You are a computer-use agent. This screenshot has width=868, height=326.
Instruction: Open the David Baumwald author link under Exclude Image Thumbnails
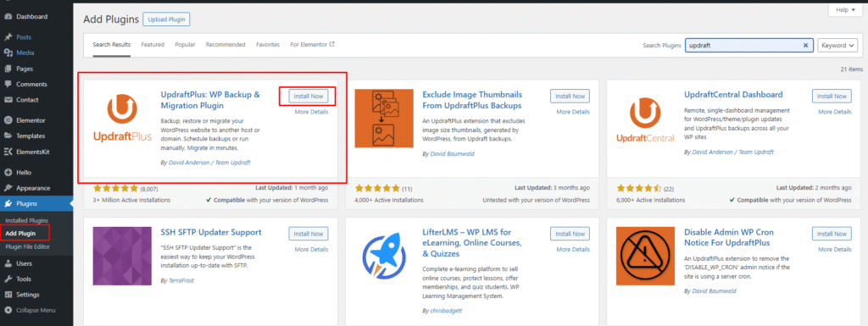pos(453,153)
